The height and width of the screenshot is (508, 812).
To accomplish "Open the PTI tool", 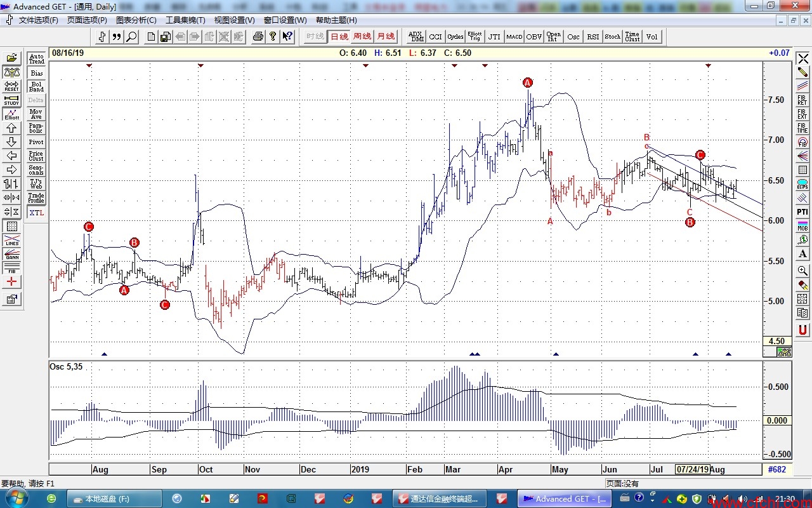I will 803,212.
